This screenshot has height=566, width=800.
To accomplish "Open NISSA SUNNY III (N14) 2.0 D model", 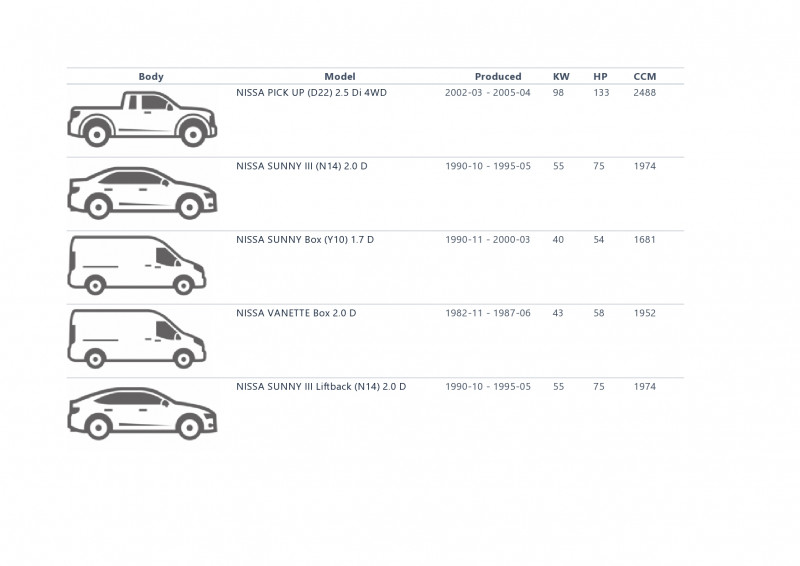I will tap(302, 166).
